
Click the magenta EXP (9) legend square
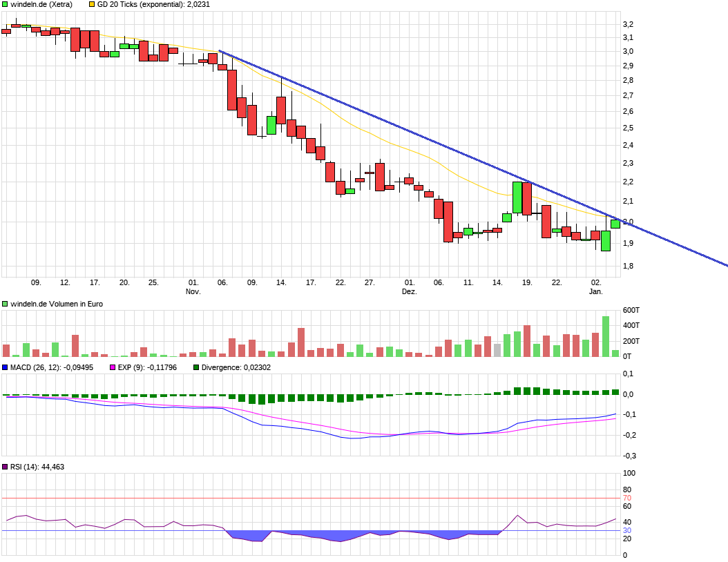[x=113, y=367]
